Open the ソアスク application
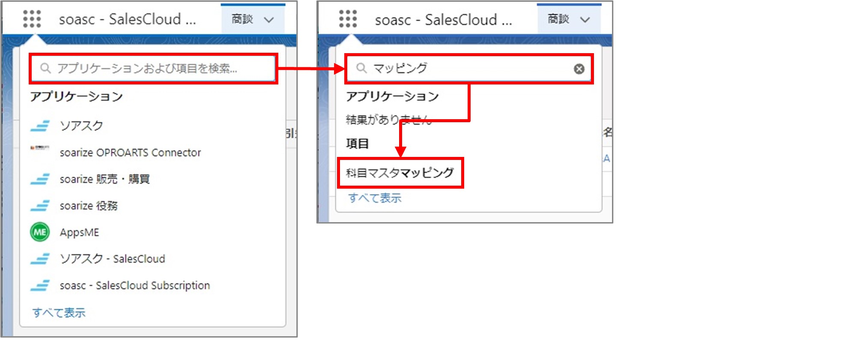 point(81,126)
